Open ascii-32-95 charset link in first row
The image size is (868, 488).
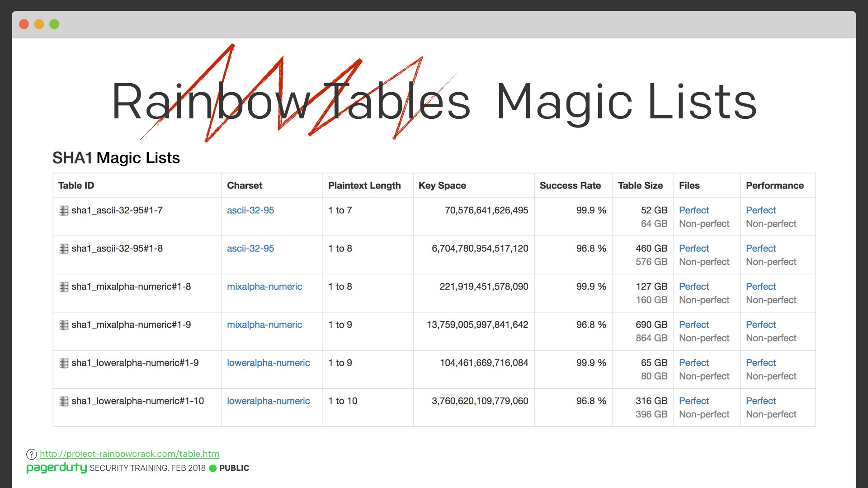coord(250,210)
